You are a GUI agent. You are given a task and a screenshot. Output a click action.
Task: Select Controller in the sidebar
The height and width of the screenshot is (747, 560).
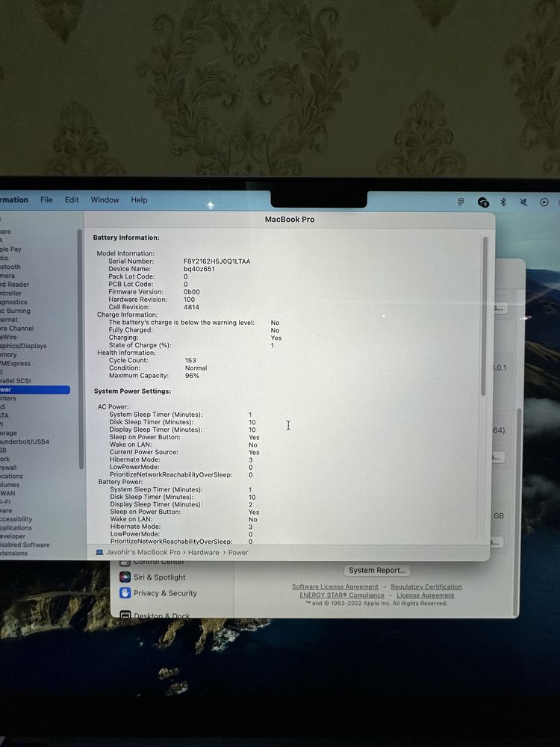click(x=11, y=293)
